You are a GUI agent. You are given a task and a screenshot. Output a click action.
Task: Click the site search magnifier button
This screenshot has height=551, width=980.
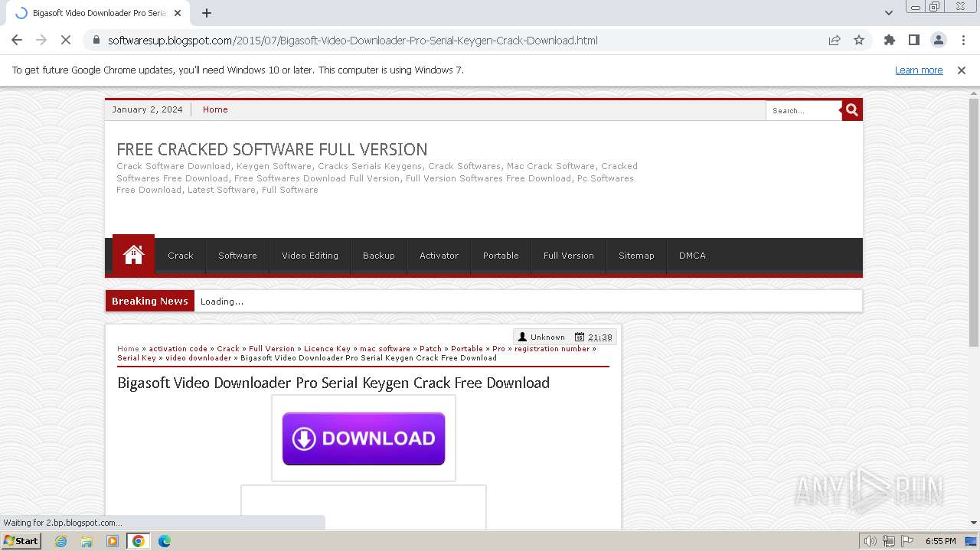851,110
